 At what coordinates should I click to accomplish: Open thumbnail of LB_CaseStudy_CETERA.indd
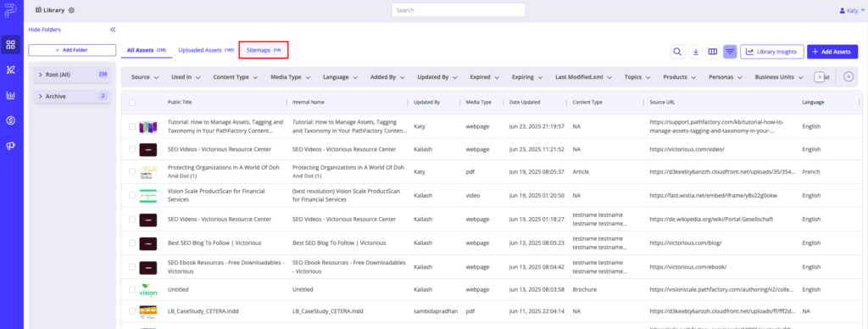[x=147, y=312]
